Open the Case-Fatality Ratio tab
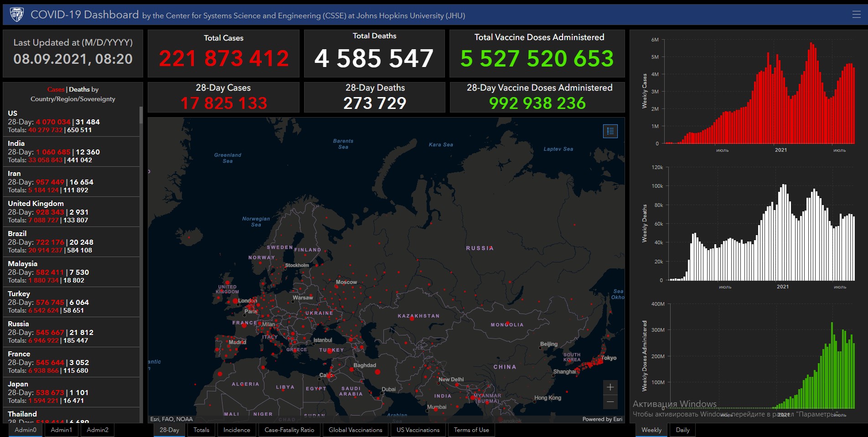Viewport: 868px width, 437px height. point(289,430)
